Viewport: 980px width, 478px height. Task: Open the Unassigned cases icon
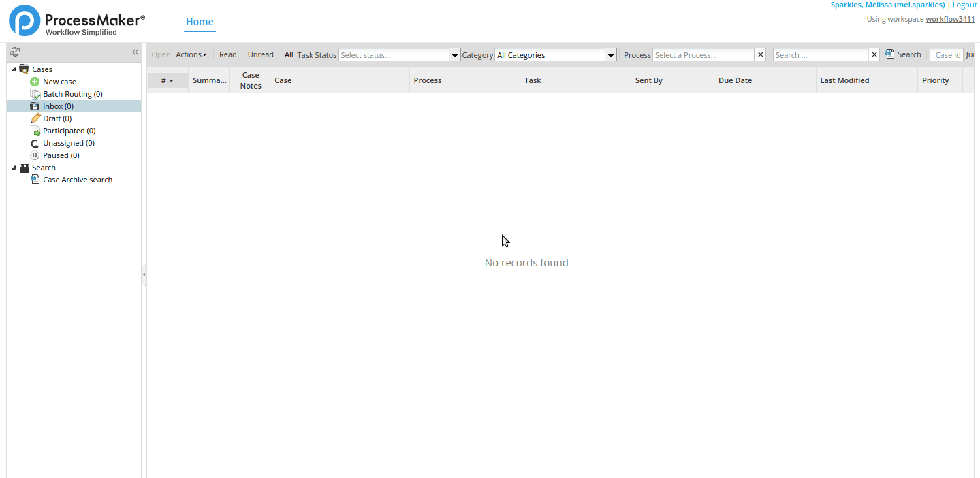35,143
